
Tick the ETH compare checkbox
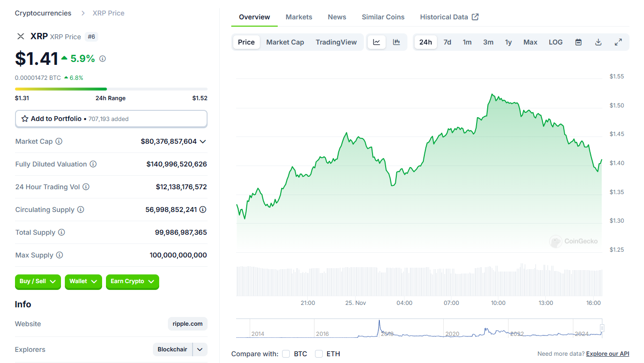pos(319,354)
